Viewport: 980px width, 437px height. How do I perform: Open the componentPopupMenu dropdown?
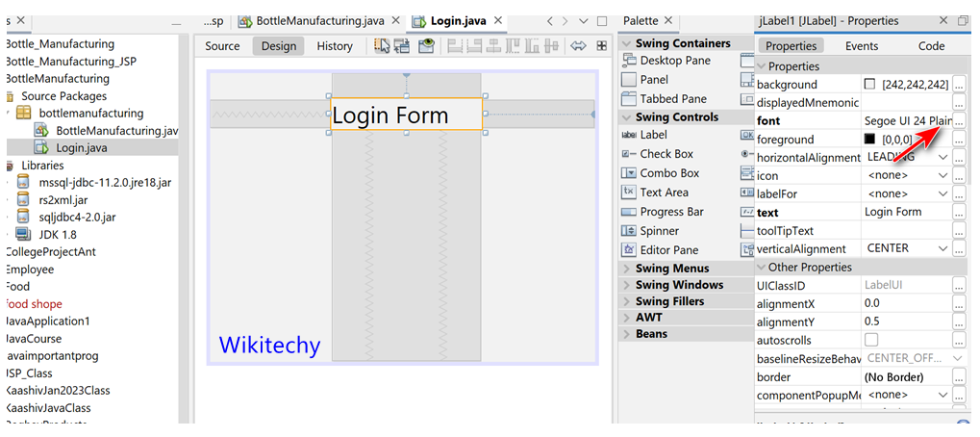tap(943, 395)
